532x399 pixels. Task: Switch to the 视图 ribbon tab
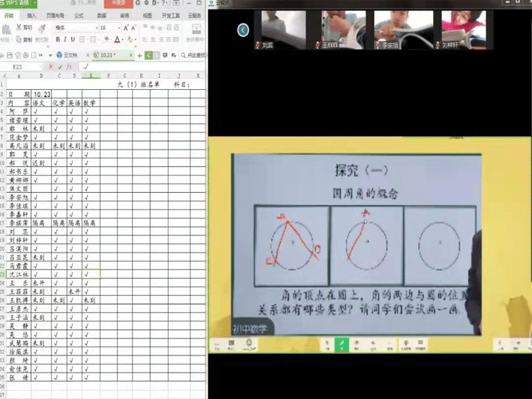click(147, 15)
